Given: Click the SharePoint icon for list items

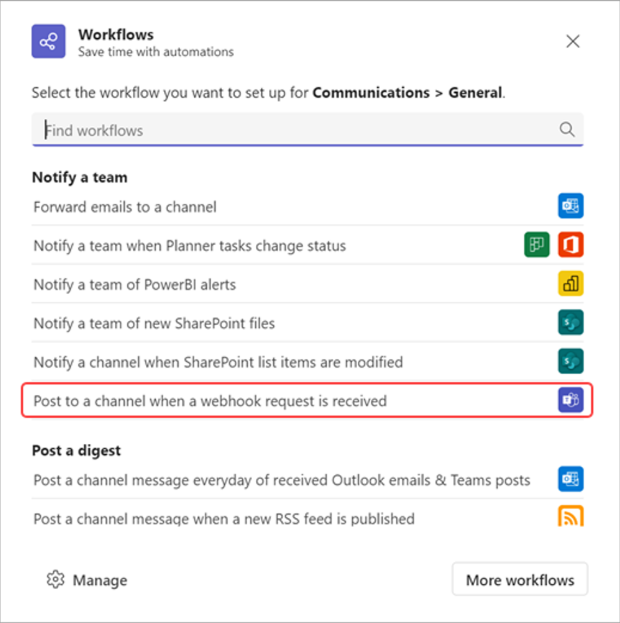Looking at the screenshot, I should 571,361.
